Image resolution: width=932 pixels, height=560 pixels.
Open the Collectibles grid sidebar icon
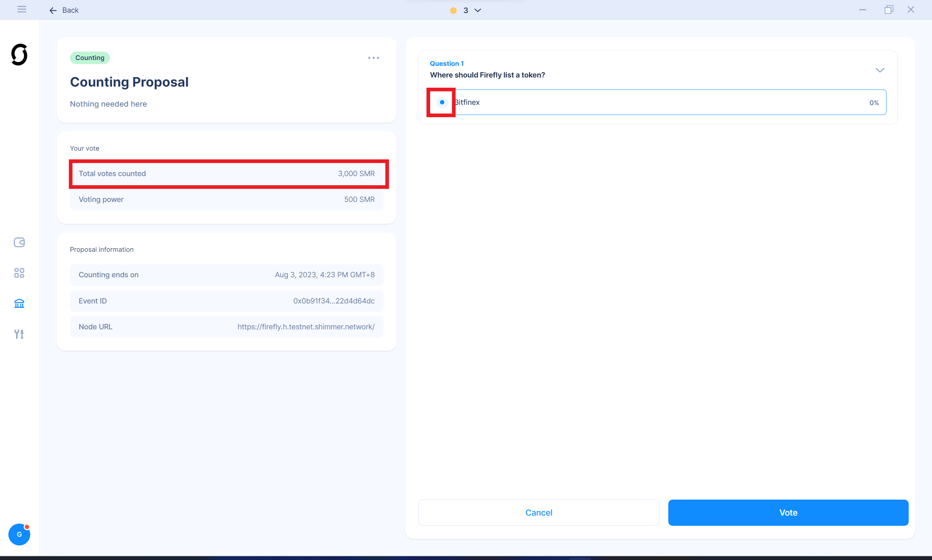point(19,273)
